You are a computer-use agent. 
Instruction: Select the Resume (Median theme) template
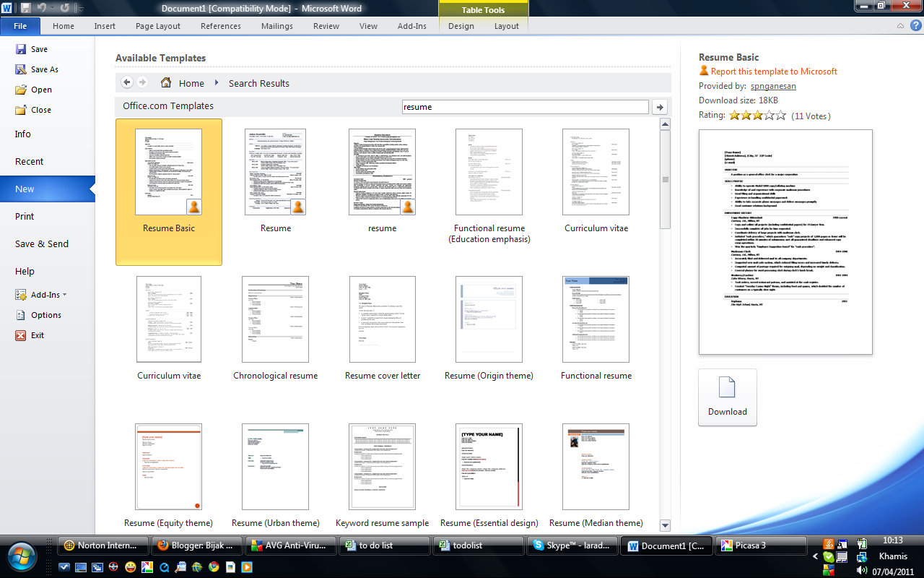596,475
